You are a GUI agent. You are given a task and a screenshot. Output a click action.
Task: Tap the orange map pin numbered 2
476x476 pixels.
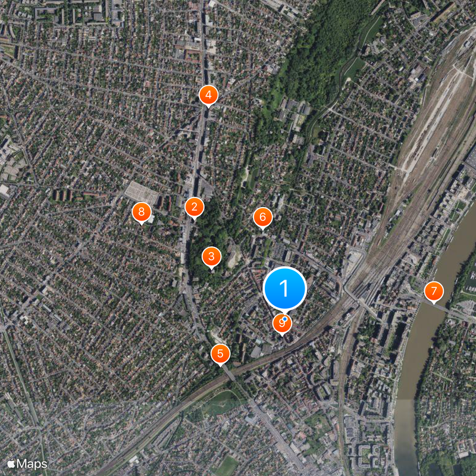(x=195, y=207)
